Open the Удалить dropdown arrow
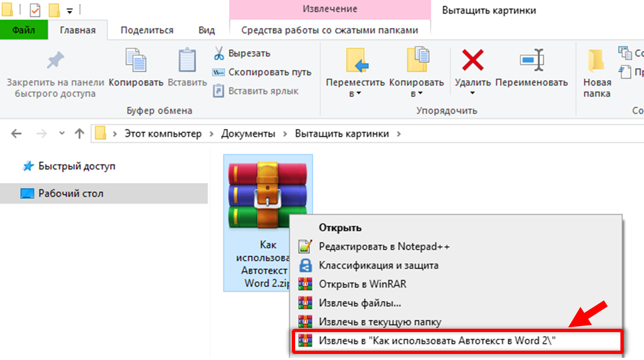 click(x=472, y=93)
